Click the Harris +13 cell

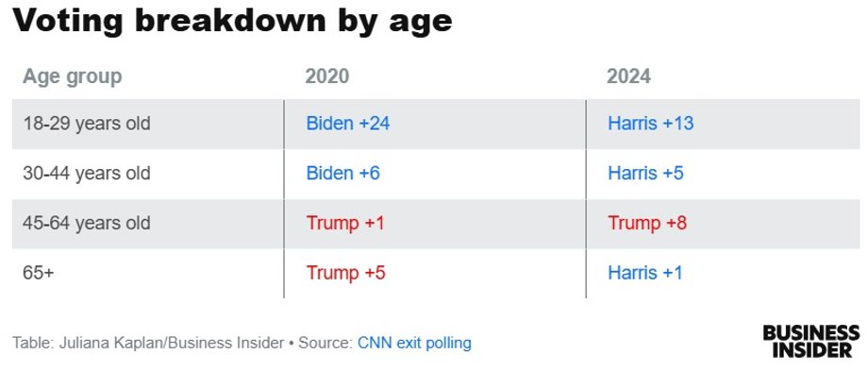pyautogui.click(x=650, y=123)
